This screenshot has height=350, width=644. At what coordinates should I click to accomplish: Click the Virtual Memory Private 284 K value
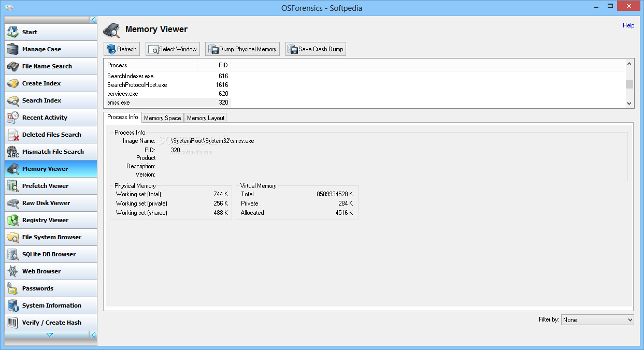point(346,203)
